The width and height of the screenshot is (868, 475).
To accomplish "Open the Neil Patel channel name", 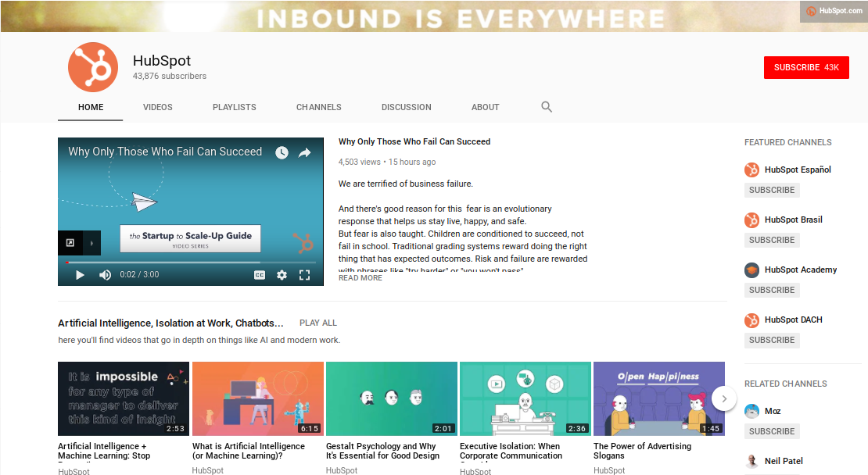I will point(784,461).
